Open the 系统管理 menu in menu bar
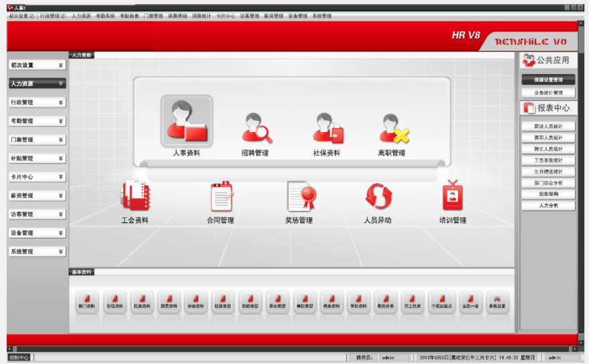Viewport: 589px width, 364px height. (x=322, y=15)
